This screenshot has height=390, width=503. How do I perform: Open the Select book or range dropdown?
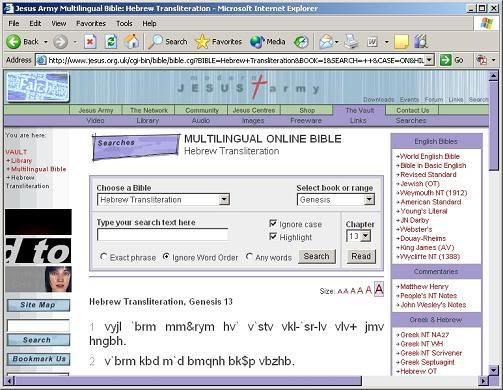tap(369, 200)
